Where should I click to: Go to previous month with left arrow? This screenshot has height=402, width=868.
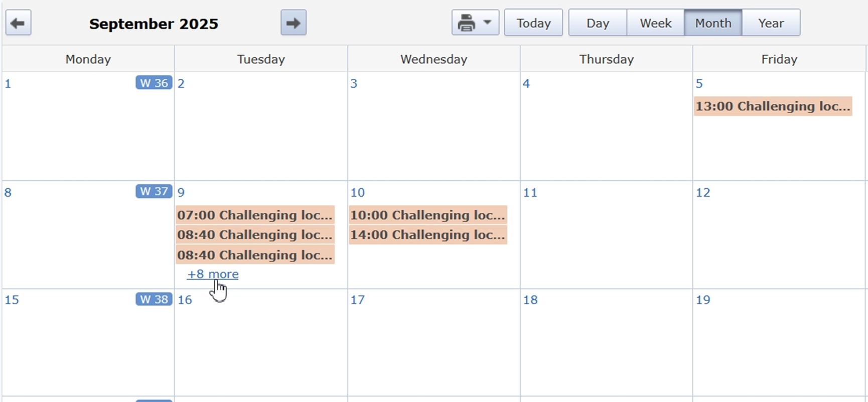(x=18, y=23)
